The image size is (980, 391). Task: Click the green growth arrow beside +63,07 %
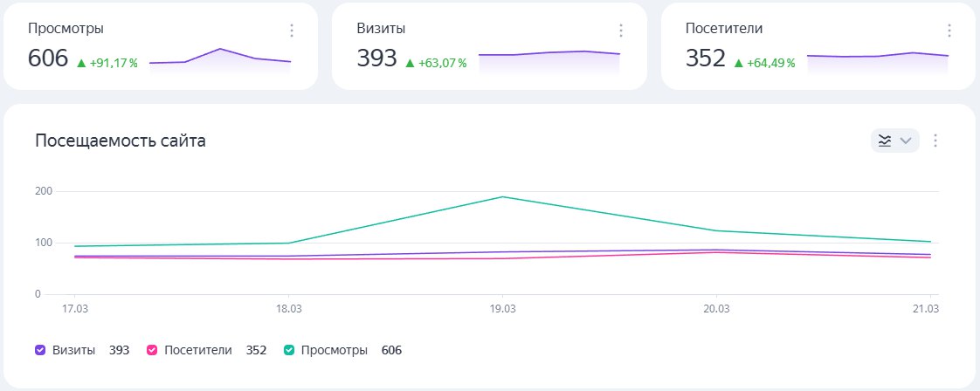tap(410, 63)
